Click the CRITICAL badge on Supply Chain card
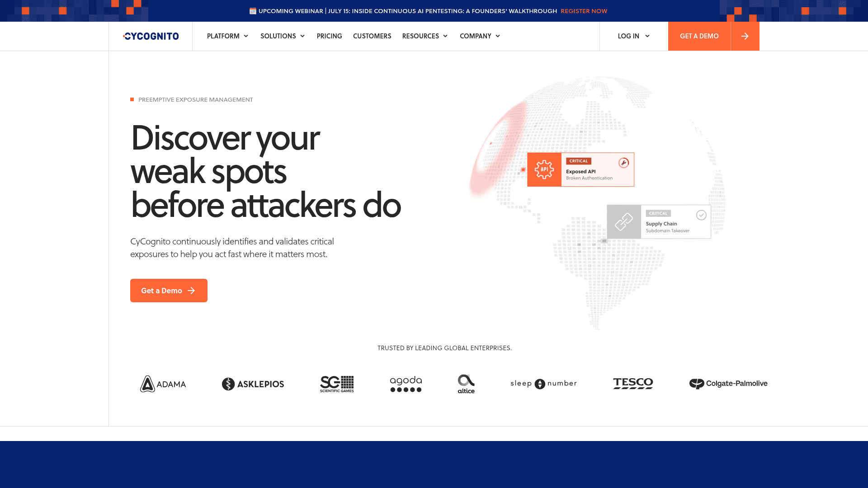Screen dimensions: 868x488 [x=658, y=213]
